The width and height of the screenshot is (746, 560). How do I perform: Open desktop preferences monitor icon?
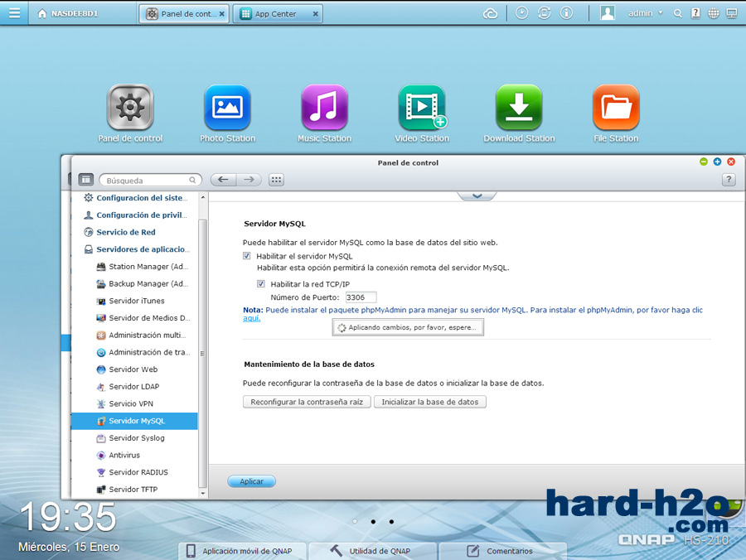pos(732,13)
